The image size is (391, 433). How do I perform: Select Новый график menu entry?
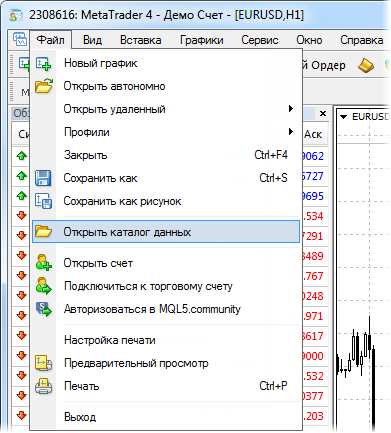coord(166,63)
